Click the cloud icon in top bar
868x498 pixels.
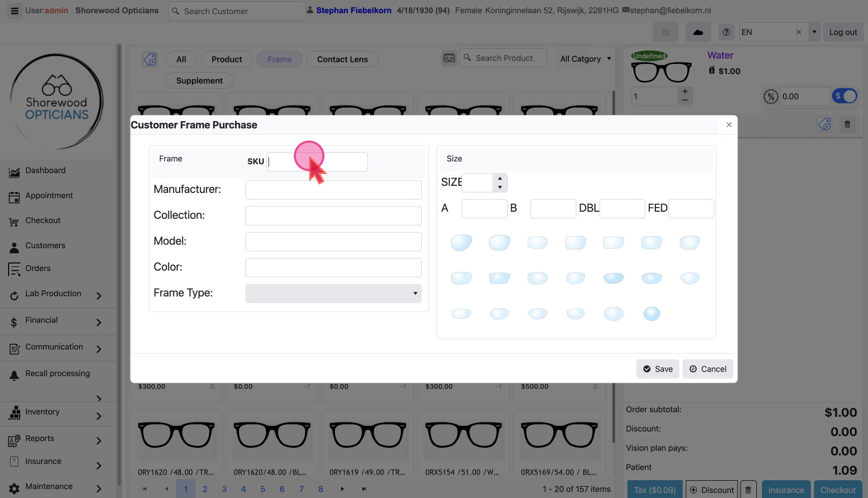pyautogui.click(x=698, y=32)
